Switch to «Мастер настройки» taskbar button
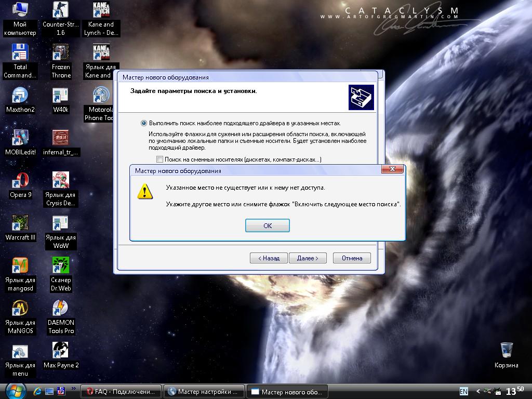This screenshot has width=532, height=399. point(204,392)
